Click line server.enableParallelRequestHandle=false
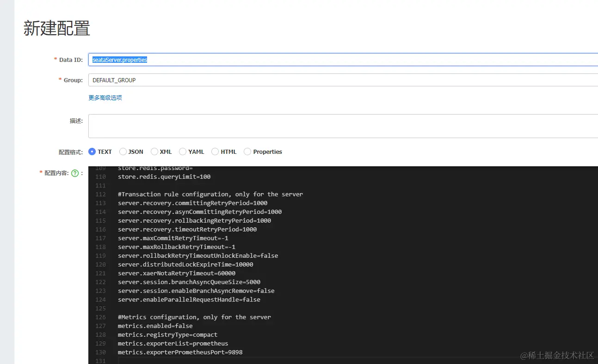This screenshot has height=364, width=598. pyautogui.click(x=189, y=299)
